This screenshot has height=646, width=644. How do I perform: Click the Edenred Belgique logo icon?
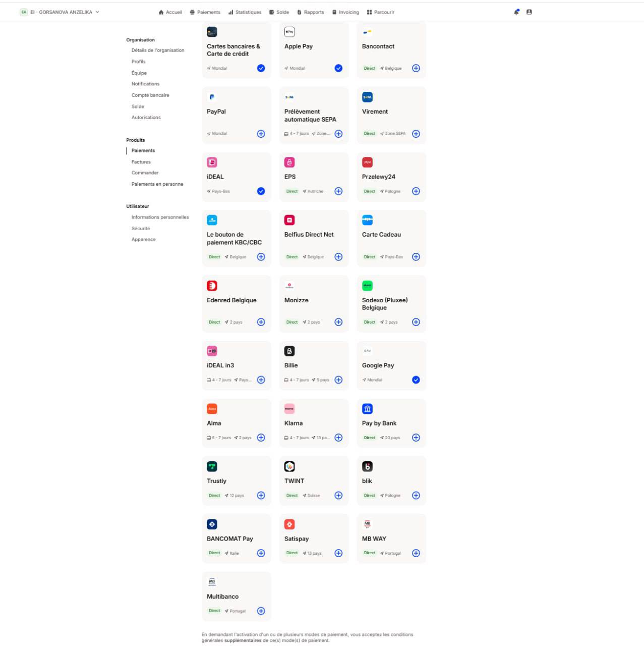212,286
